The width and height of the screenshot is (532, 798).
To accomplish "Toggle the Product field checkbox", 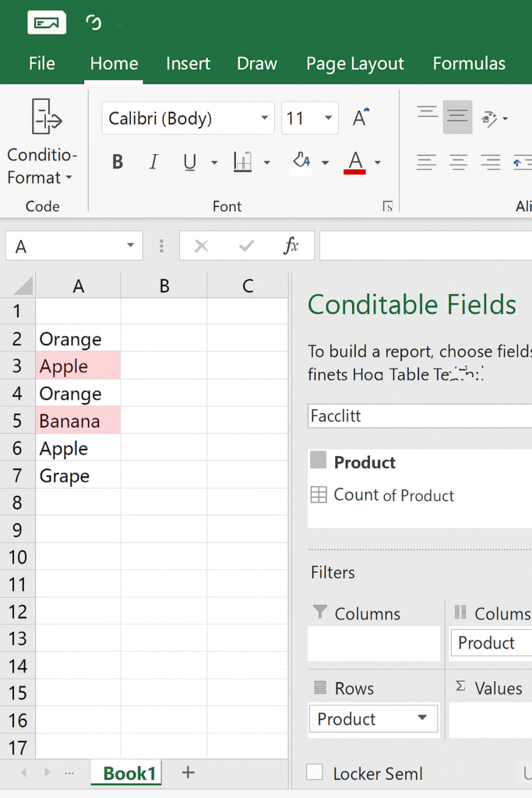I will pyautogui.click(x=318, y=461).
